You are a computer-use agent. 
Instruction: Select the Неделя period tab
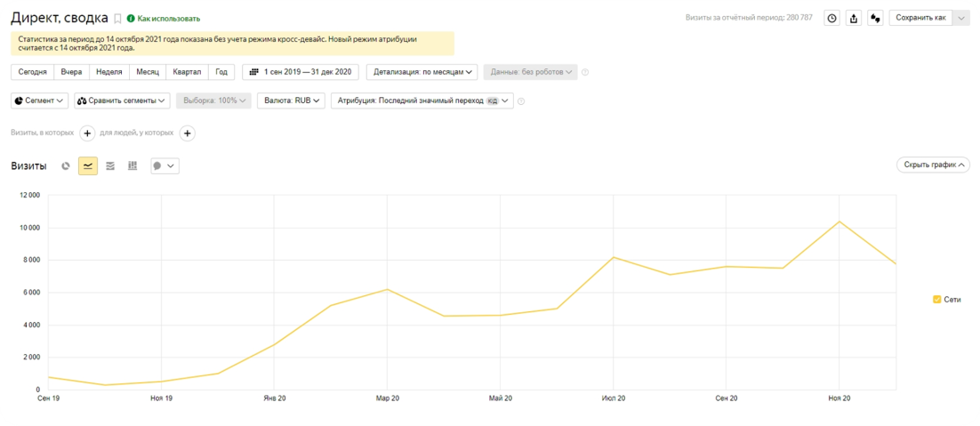click(109, 72)
